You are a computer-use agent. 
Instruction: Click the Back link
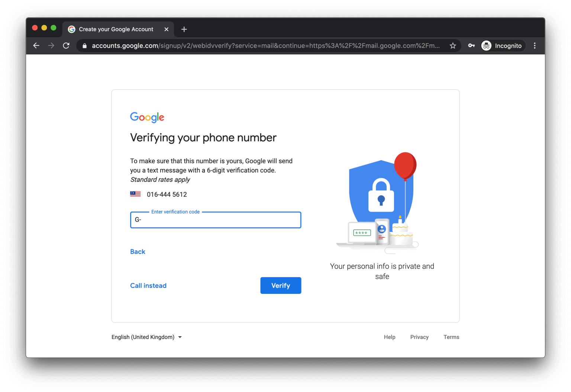click(138, 252)
